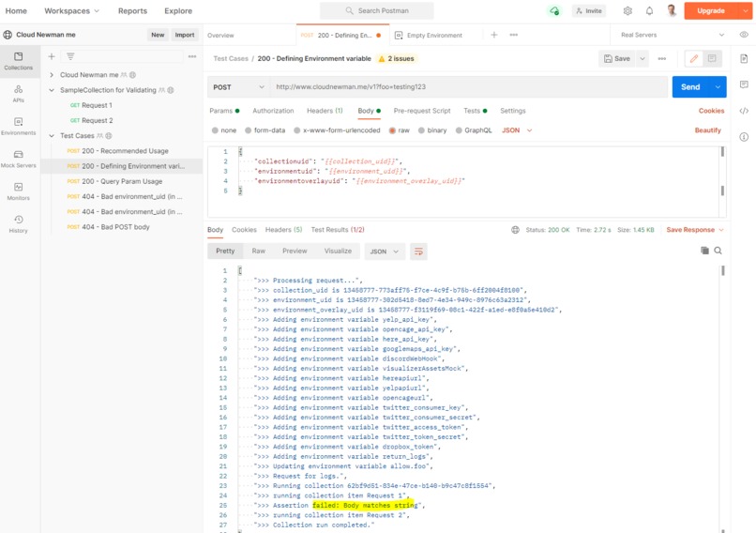Switch to the edit pencil mode icon
The height and width of the screenshot is (533, 756).
[x=694, y=58]
